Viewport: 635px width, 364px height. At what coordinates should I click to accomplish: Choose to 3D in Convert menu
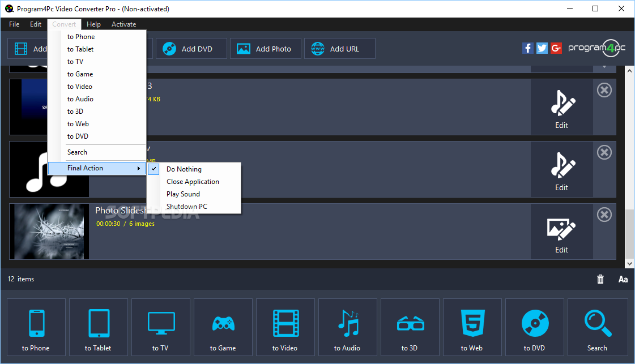pyautogui.click(x=97, y=112)
